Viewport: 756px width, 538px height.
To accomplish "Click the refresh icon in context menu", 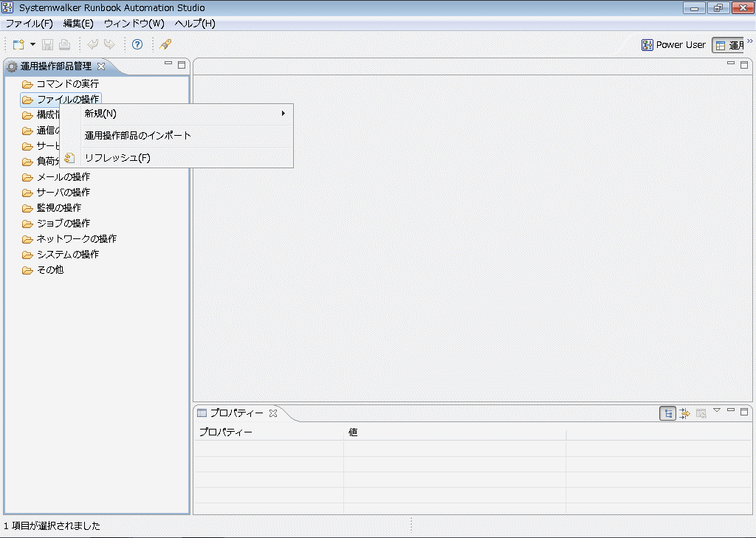I will [69, 158].
